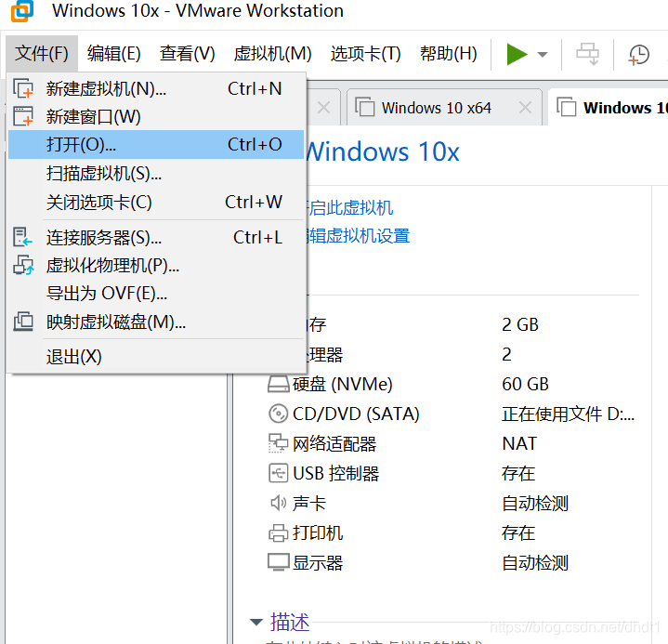Image resolution: width=668 pixels, height=644 pixels.
Task: Open the power options dropdown arrow
Action: (x=543, y=55)
